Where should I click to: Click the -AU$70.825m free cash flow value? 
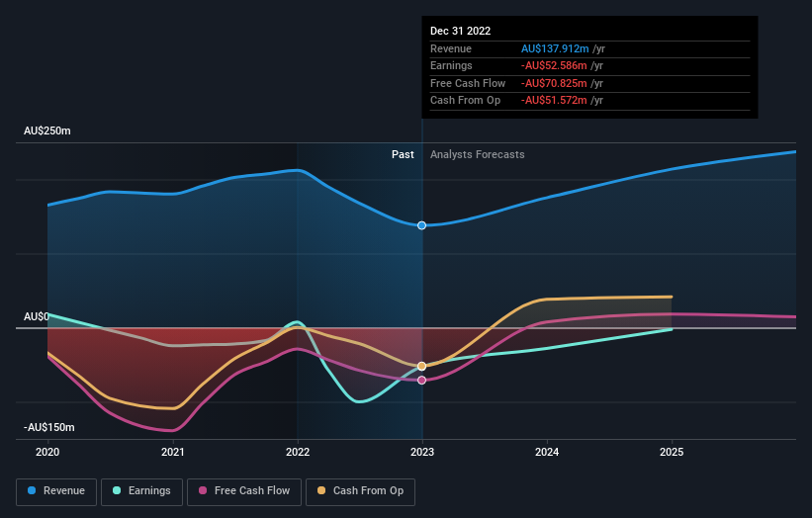pos(554,83)
